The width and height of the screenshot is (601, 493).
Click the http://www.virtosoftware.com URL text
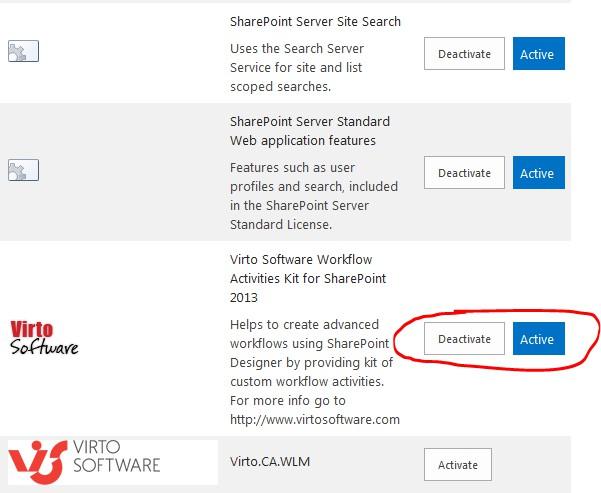(x=315, y=419)
